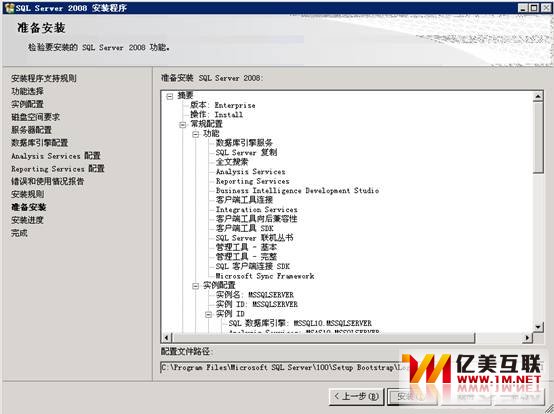
Task: Collapse the 常规配置 tree node
Action: click(x=183, y=125)
